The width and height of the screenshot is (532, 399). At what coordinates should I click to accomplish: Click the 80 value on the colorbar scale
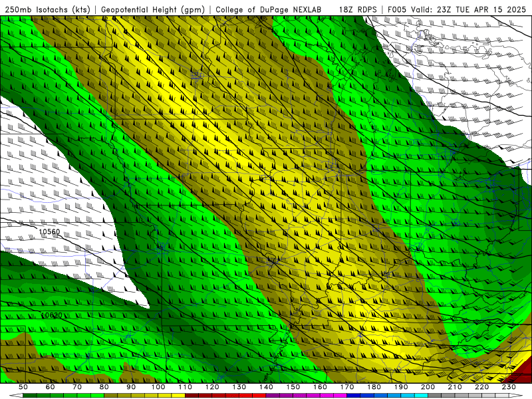[104, 387]
